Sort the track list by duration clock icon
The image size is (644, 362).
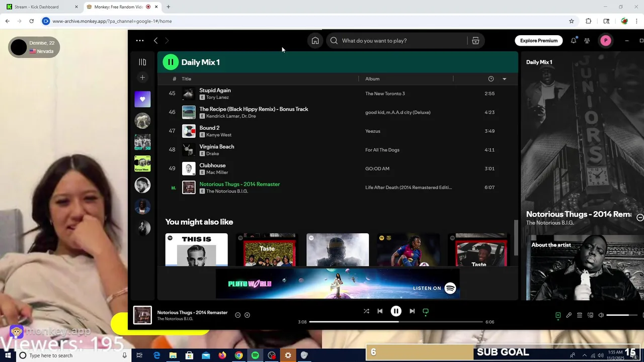491,79
